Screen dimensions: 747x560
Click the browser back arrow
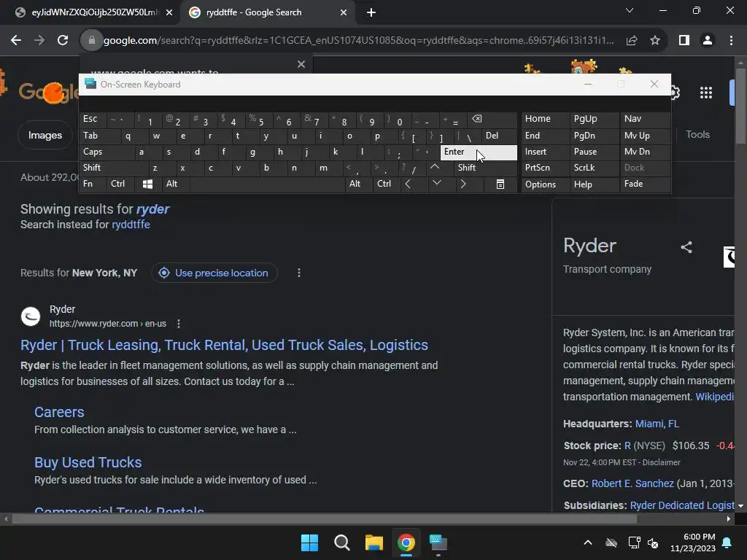click(x=16, y=41)
